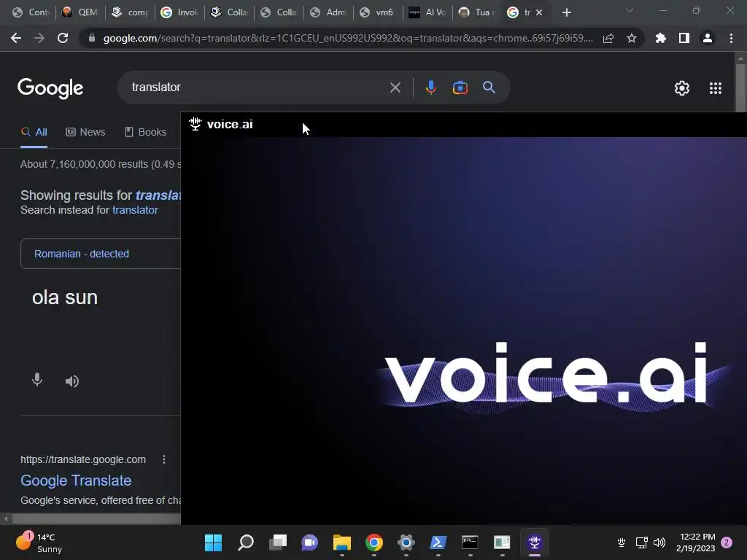Open the video chat taskbar icon

point(309,542)
